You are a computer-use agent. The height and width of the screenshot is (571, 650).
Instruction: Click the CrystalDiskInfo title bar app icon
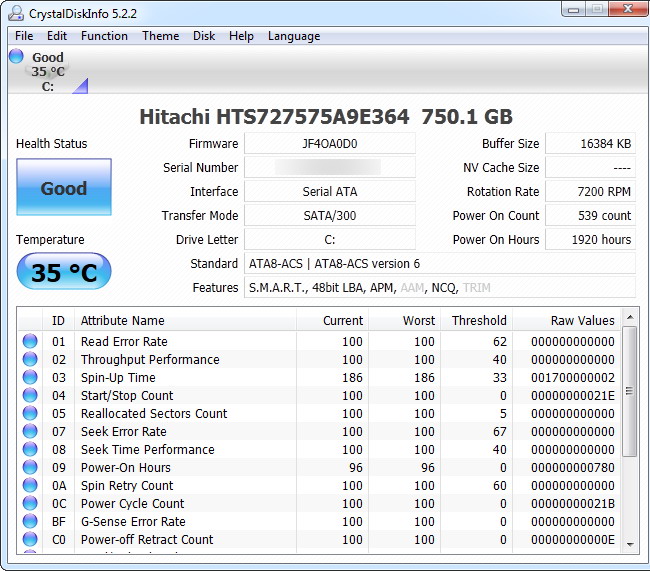point(16,13)
